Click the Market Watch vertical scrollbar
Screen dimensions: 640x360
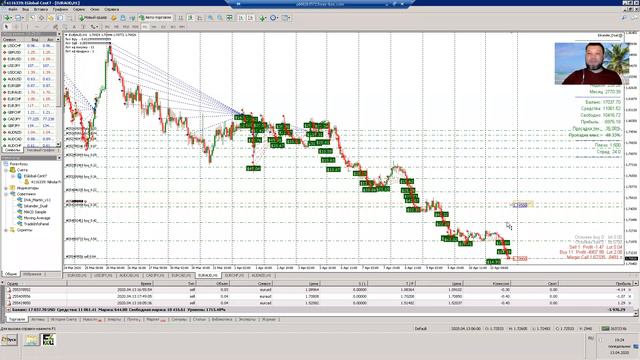(59, 92)
